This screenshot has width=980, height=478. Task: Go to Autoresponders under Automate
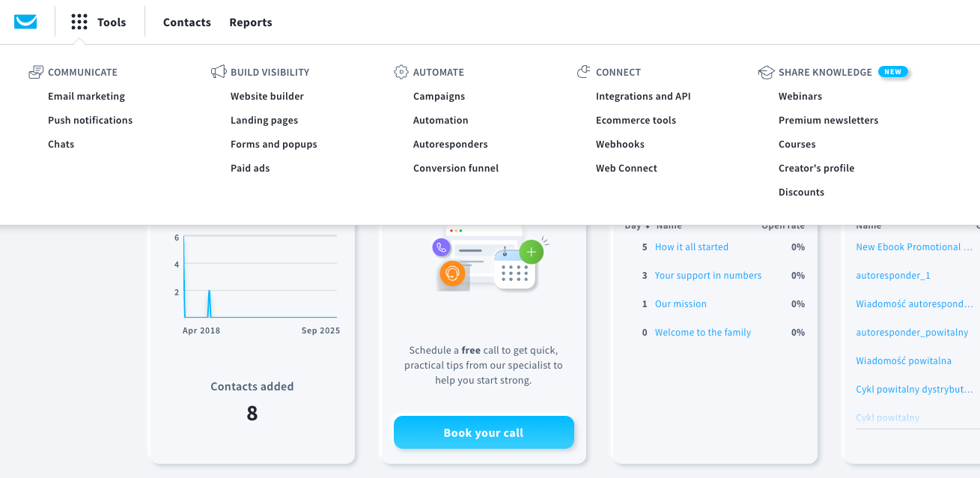tap(450, 144)
